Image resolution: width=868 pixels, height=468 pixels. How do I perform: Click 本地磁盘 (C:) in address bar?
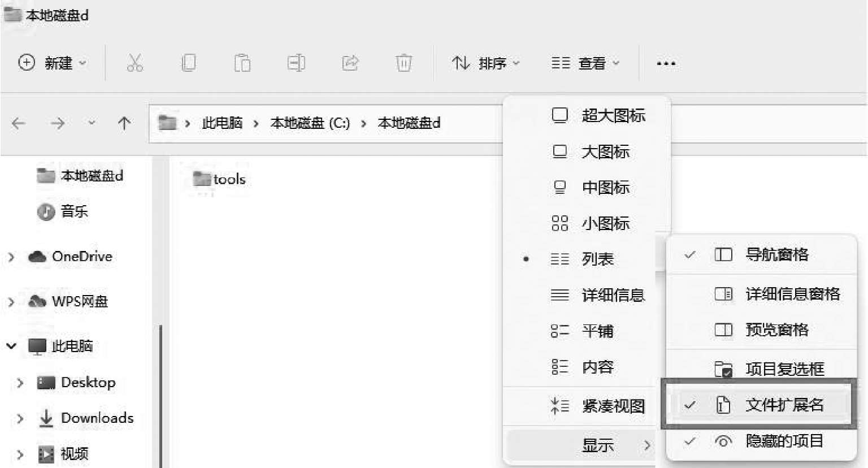[x=310, y=123]
